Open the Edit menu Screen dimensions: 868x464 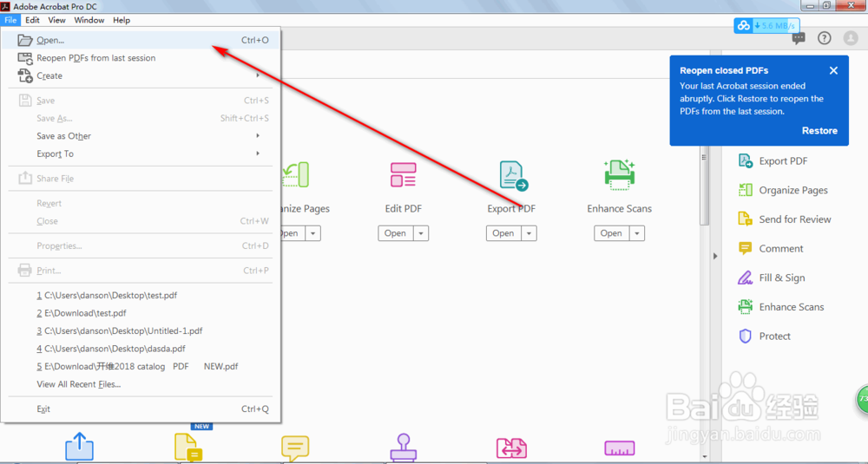(32, 20)
